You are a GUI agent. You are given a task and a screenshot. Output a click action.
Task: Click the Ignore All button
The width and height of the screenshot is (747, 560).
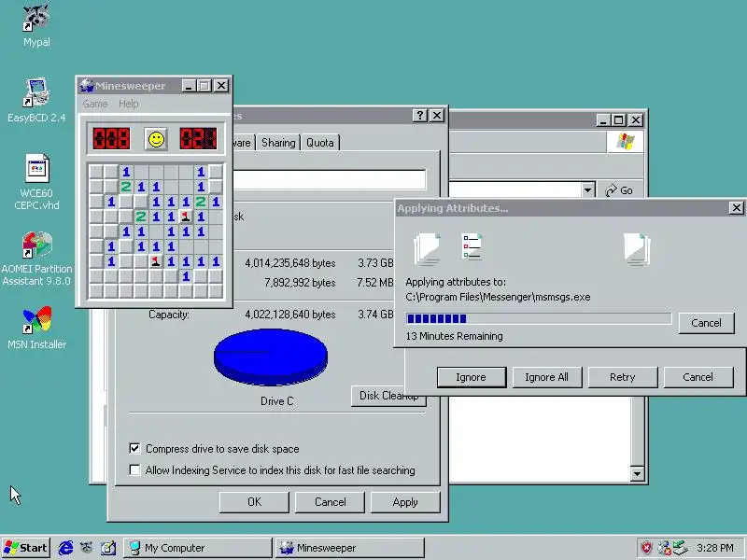tap(546, 377)
